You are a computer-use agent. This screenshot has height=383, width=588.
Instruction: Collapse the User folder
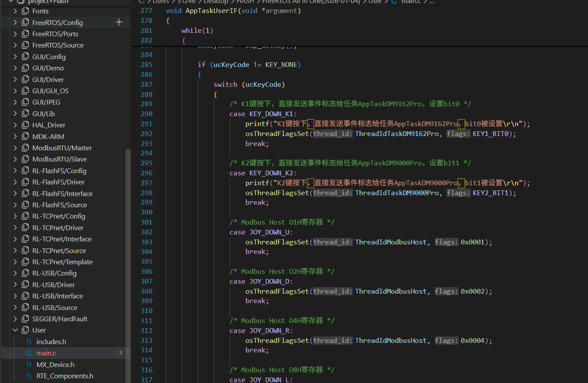[x=16, y=330]
